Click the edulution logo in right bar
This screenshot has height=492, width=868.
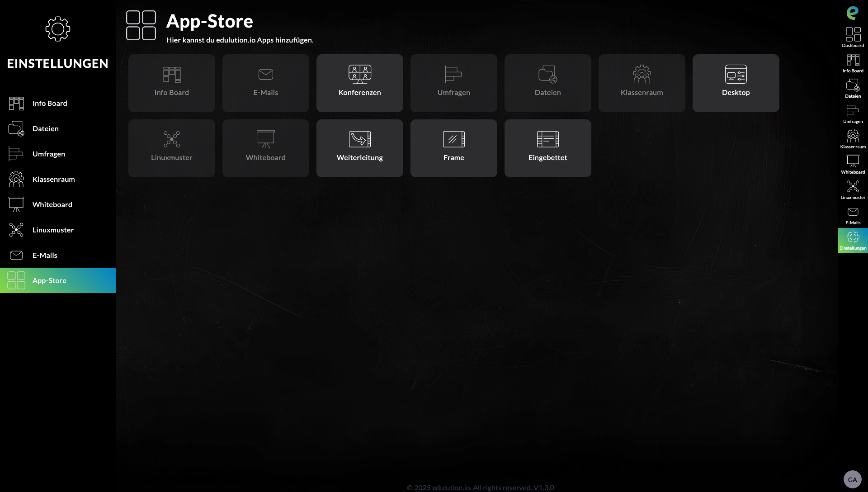[x=853, y=13]
